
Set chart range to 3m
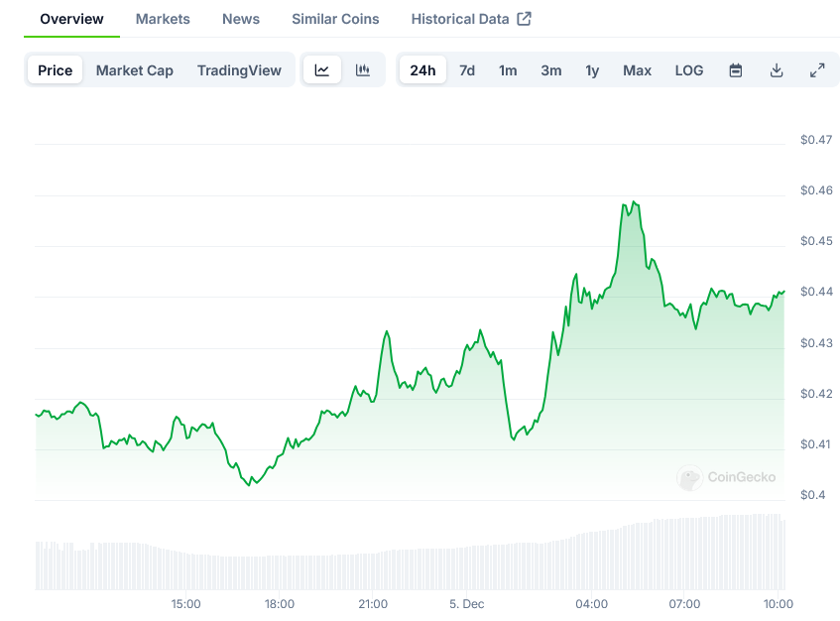[x=551, y=70]
